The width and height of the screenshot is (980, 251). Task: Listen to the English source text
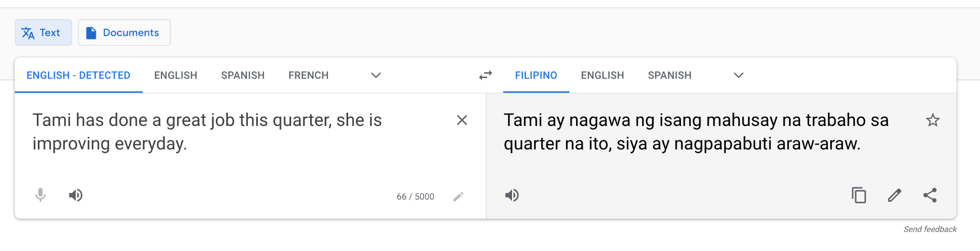pyautogui.click(x=76, y=195)
